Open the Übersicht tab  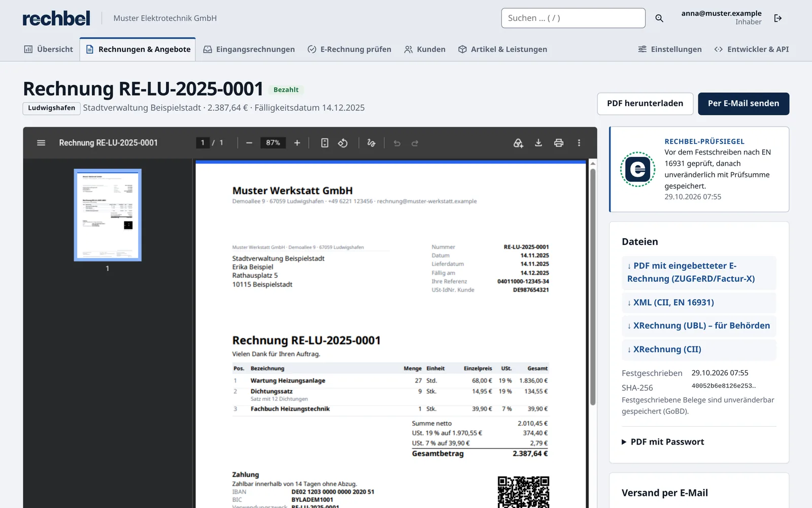pos(49,49)
